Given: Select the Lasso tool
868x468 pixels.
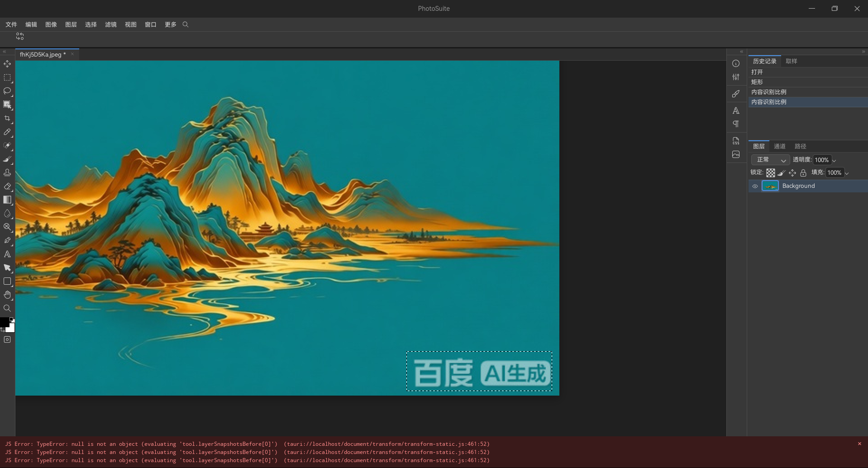Looking at the screenshot, I should click(7, 91).
